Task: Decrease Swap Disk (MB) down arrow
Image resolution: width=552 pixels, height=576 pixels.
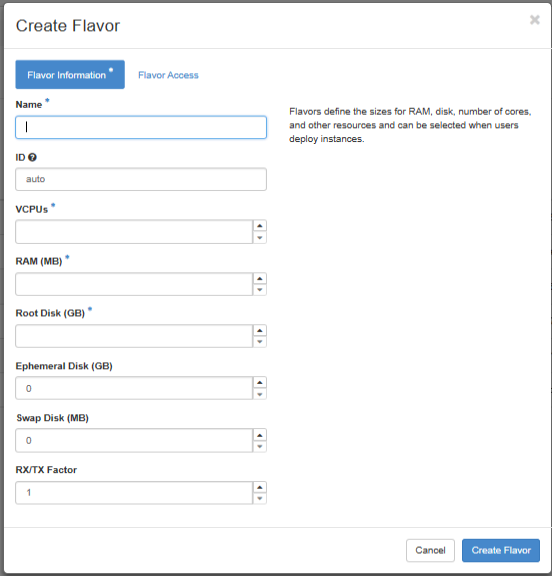Action: point(260,446)
